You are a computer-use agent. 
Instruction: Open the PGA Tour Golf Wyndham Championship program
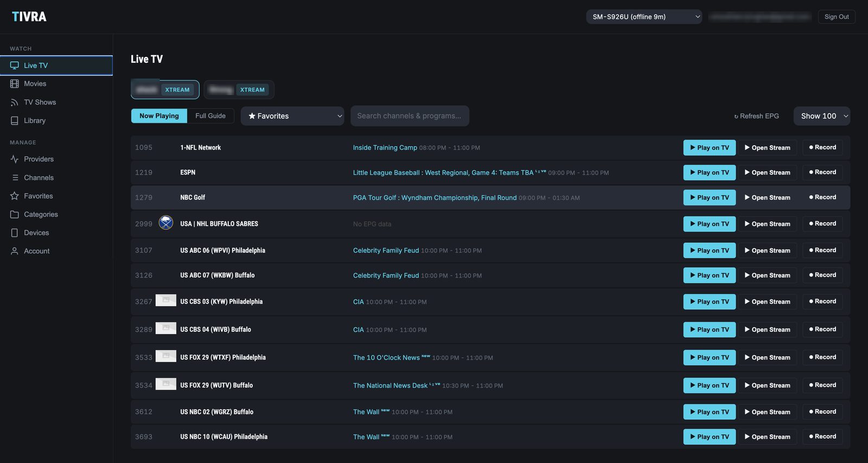point(435,198)
